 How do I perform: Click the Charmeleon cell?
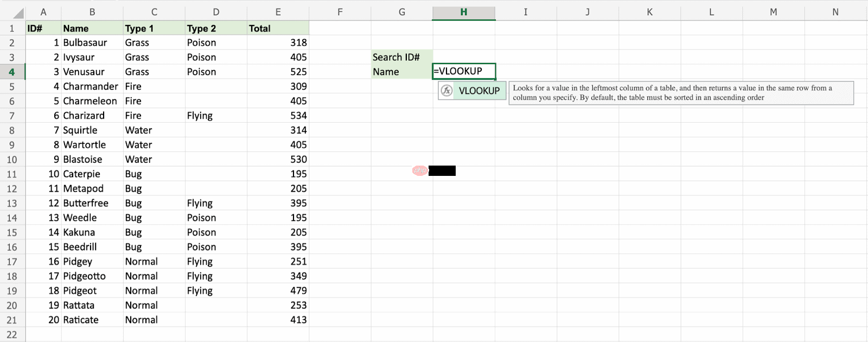(x=92, y=101)
